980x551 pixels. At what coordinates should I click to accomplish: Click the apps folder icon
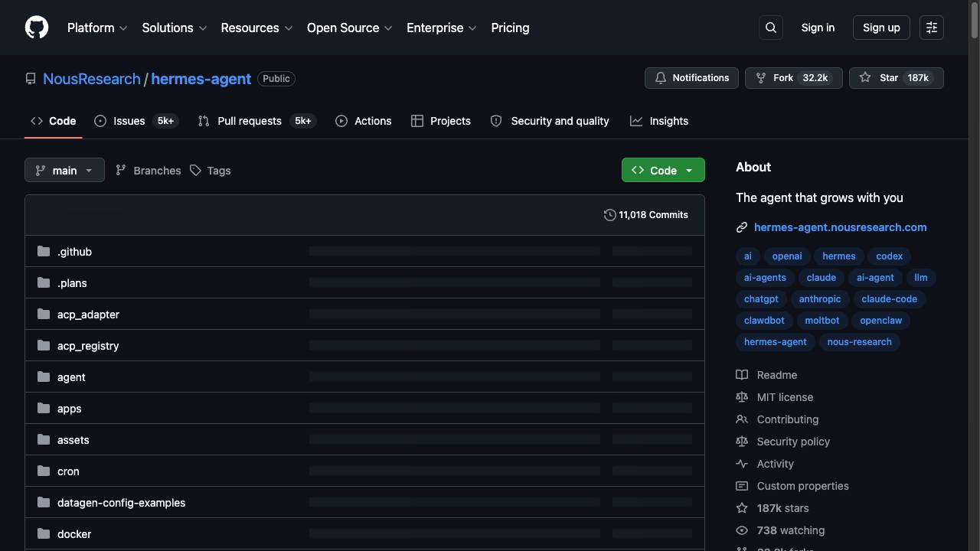click(x=44, y=408)
